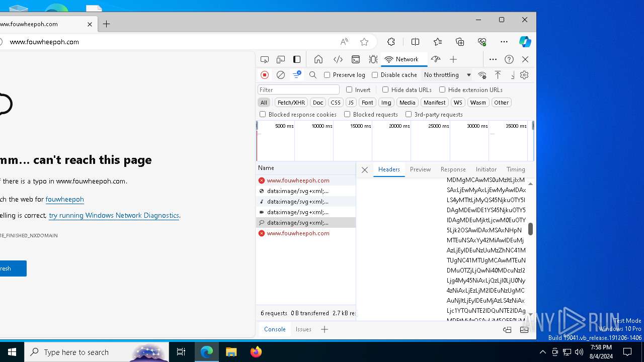Open the Console tool icon
Viewport: 644px width, 362px height.
(x=356, y=59)
